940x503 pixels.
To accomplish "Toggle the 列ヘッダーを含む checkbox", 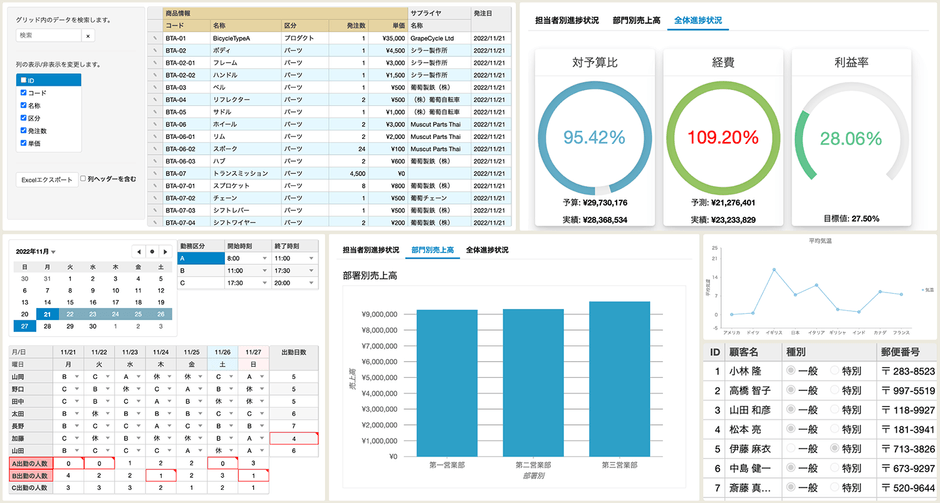I will [84, 179].
